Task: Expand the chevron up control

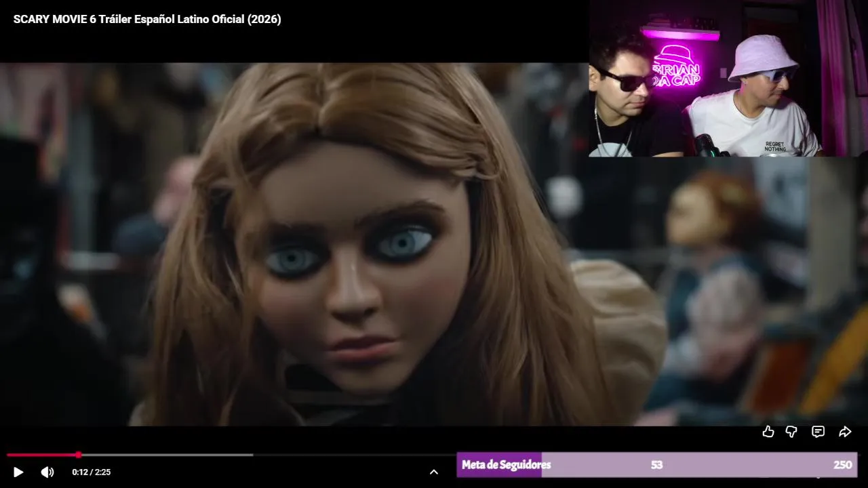Action: pos(434,472)
